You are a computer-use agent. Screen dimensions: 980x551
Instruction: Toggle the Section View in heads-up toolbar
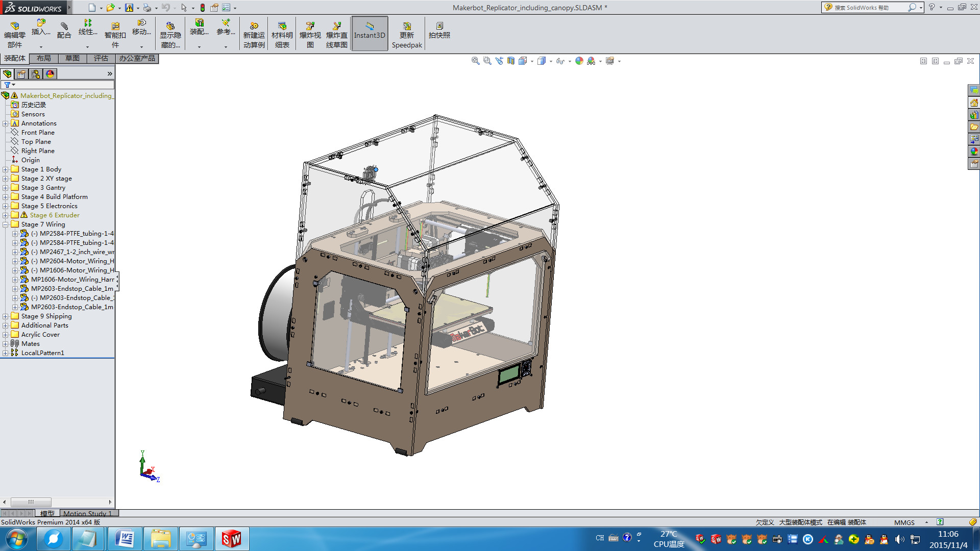[510, 61]
